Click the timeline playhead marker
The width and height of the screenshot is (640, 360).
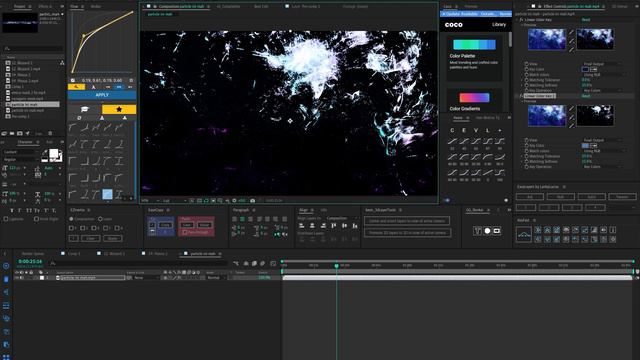pyautogui.click(x=337, y=266)
